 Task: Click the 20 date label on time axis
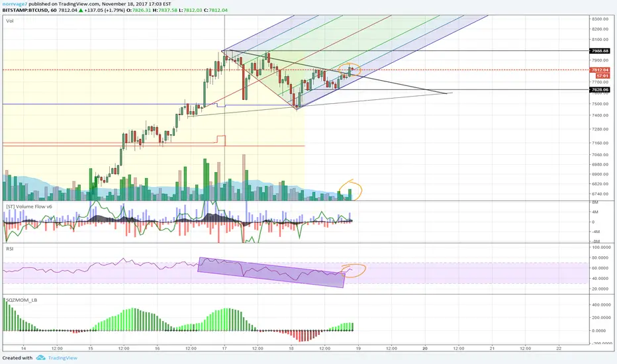pos(425,348)
